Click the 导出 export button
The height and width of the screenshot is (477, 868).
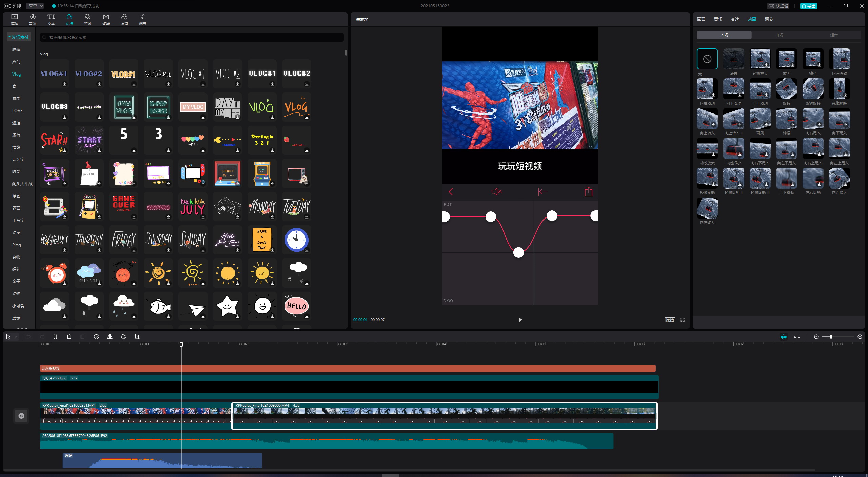click(x=809, y=6)
